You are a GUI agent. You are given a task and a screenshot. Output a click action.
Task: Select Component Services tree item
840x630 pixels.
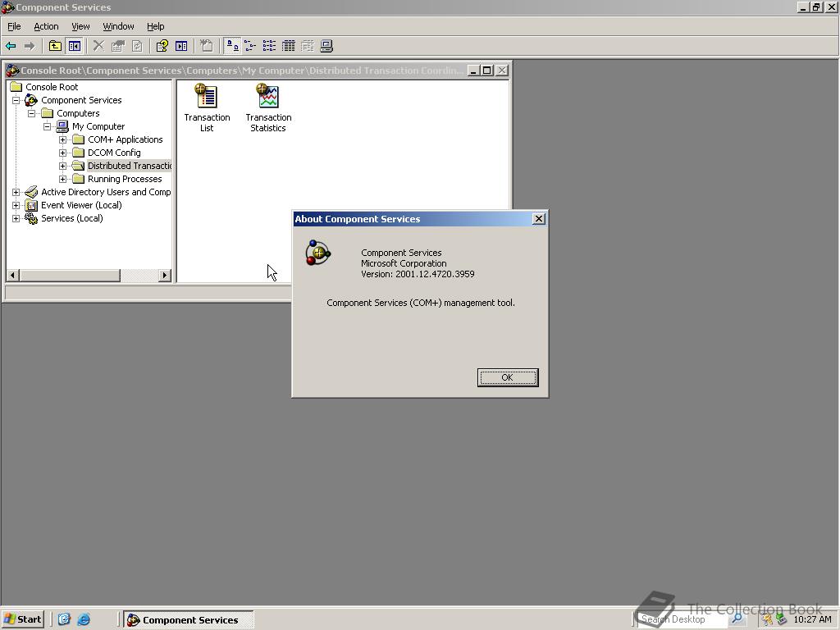(x=81, y=100)
